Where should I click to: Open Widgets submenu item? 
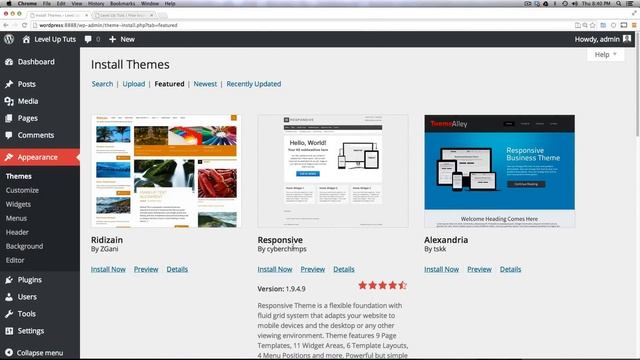(x=18, y=204)
